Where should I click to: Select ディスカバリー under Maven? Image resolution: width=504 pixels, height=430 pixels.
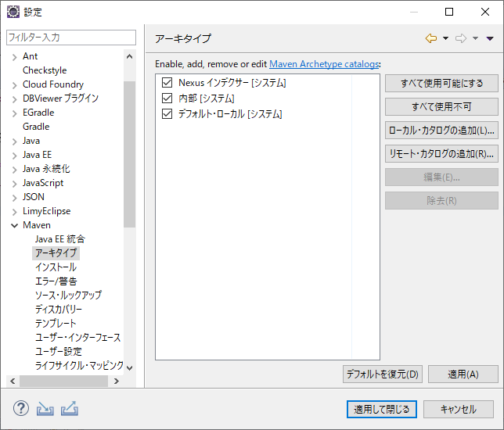tap(59, 310)
